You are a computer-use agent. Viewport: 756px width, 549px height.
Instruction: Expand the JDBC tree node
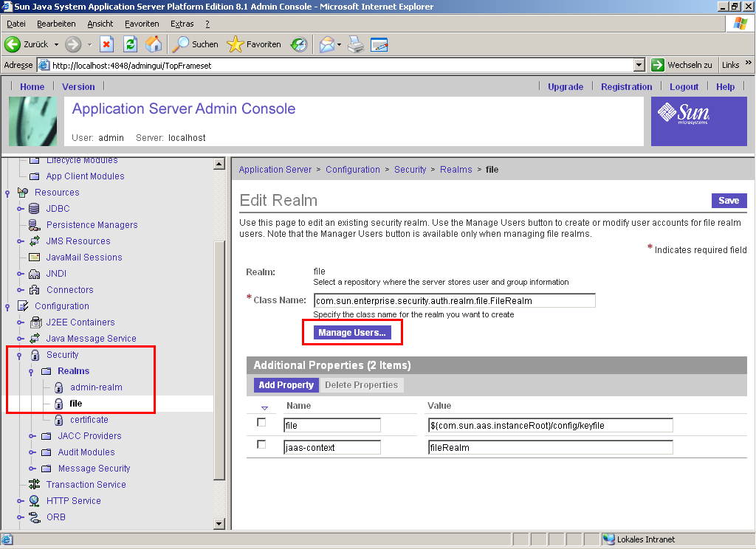[20, 209]
